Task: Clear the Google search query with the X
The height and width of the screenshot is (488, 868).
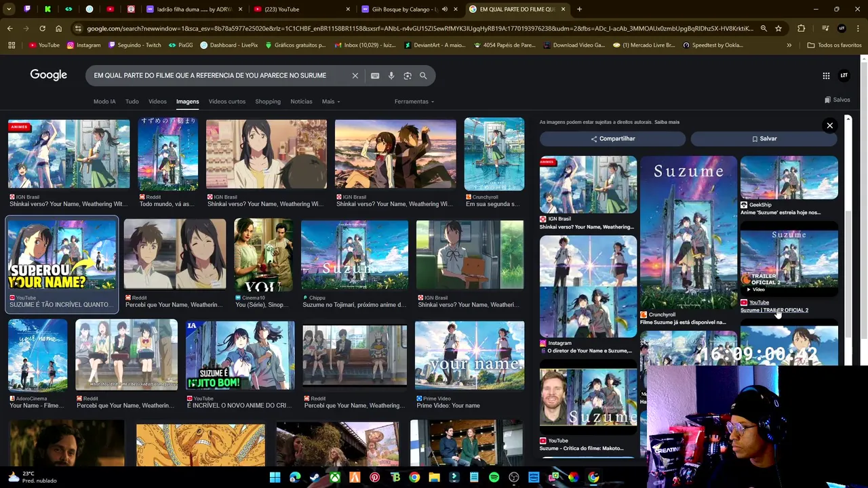Action: click(355, 76)
